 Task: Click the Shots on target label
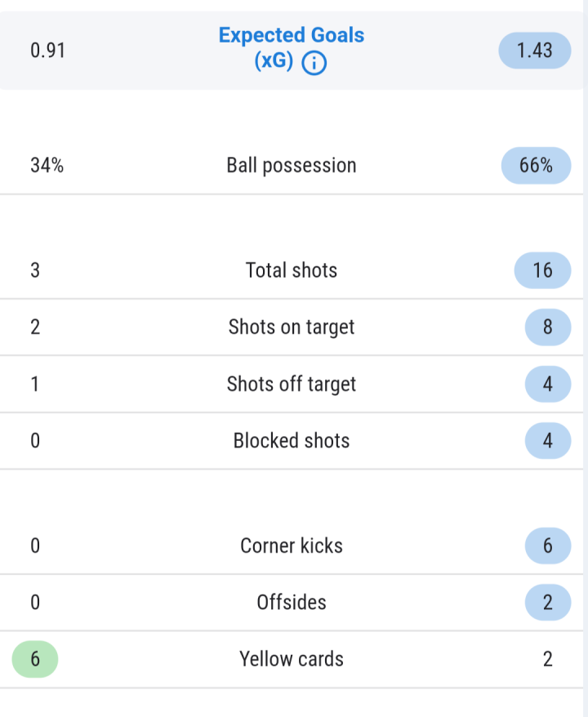[x=292, y=327]
